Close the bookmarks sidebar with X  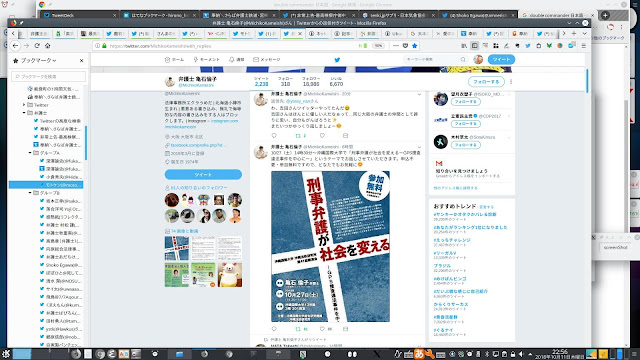point(81,60)
